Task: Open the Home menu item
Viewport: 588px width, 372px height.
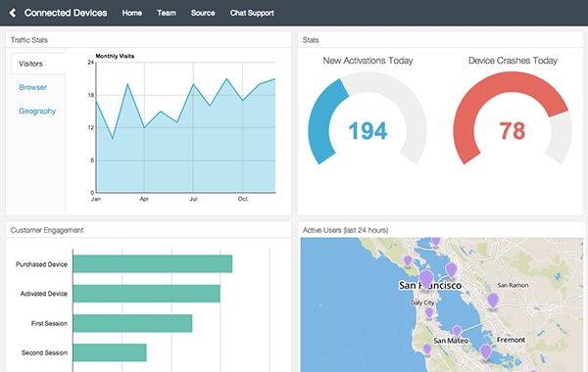Action: click(132, 13)
